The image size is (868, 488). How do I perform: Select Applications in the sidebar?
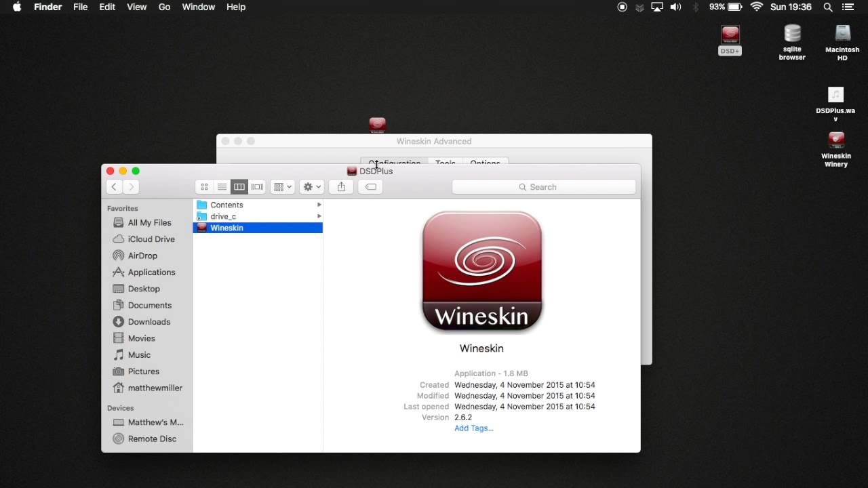click(151, 272)
